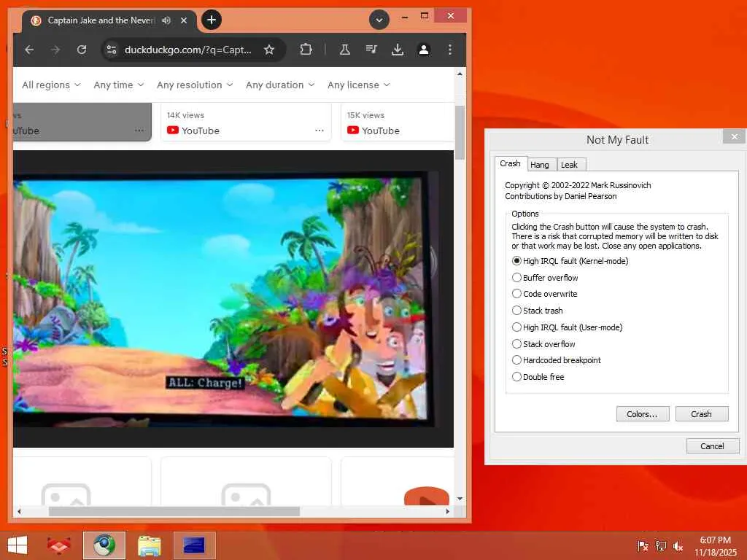Image resolution: width=747 pixels, height=560 pixels.
Task: Open the blue screen app on taskbar
Action: (194, 545)
